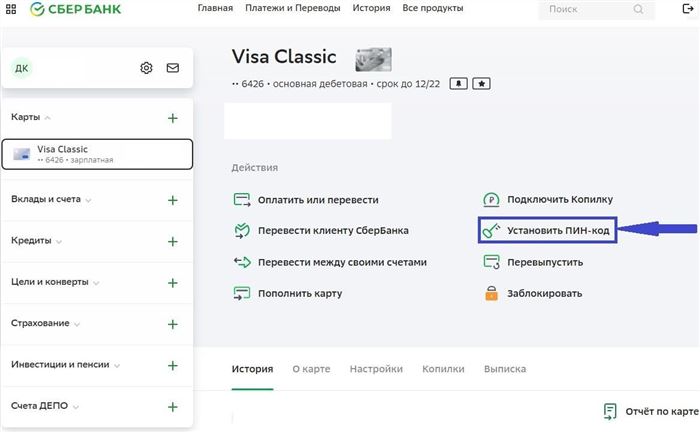Switch to the История tab below actions
The image size is (700, 432).
[252, 369]
